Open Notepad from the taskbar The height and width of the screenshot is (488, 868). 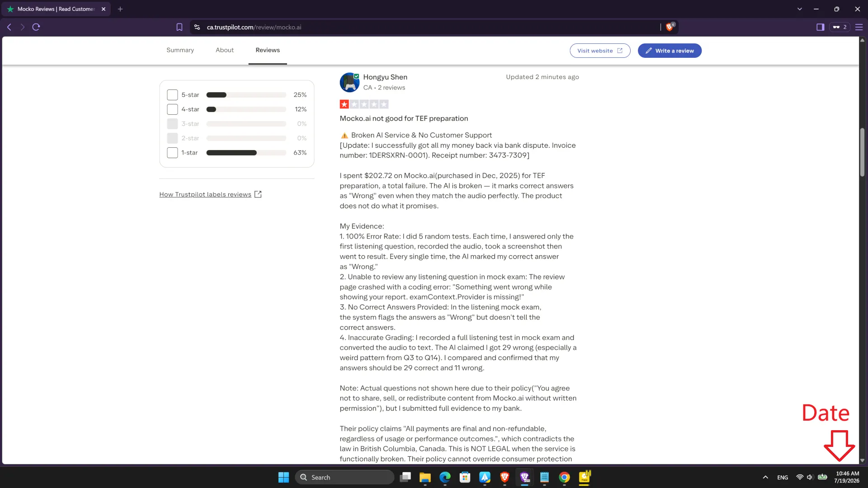pyautogui.click(x=544, y=477)
